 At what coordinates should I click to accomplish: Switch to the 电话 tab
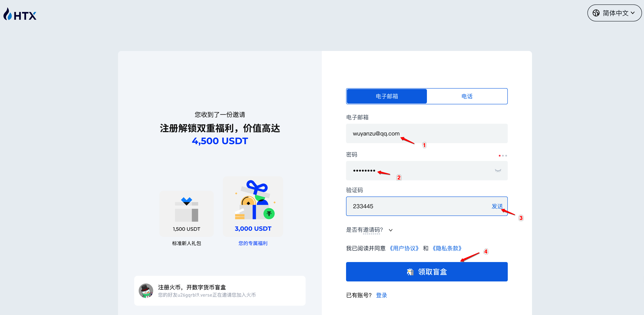click(x=467, y=96)
